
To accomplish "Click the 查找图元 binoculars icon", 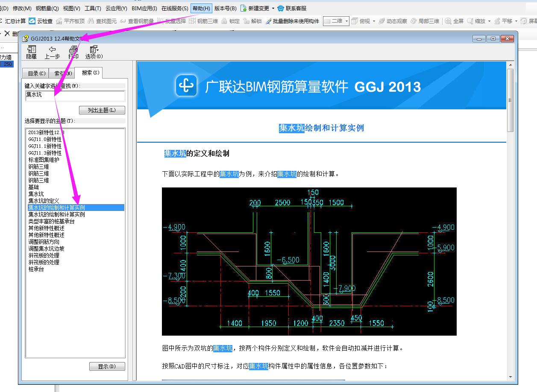I will click(91, 21).
